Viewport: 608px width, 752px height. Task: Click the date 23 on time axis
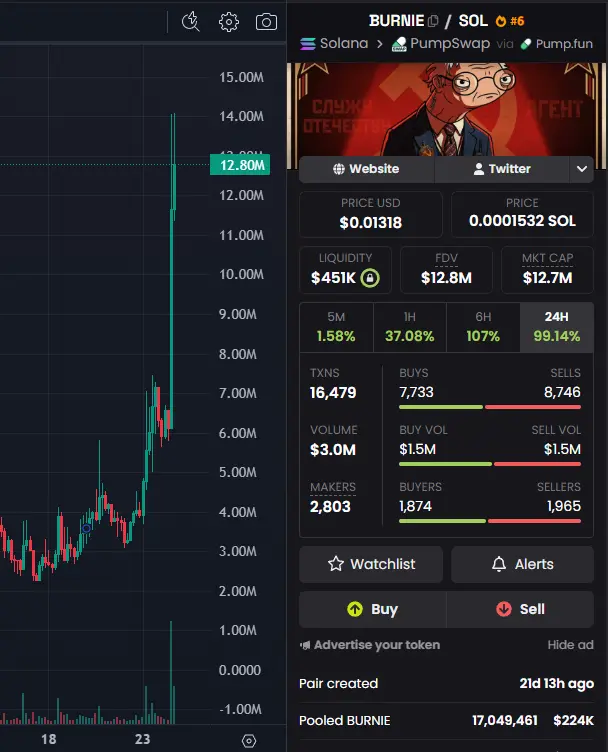[x=142, y=739]
